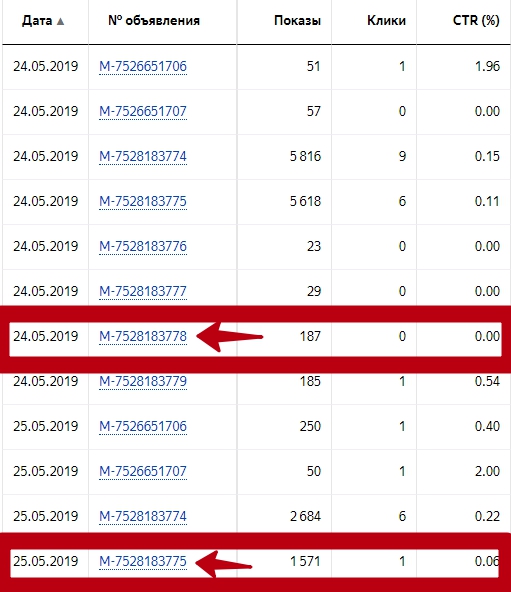511x592 pixels.
Task: Open ad link M-7528183779
Action: tap(143, 381)
